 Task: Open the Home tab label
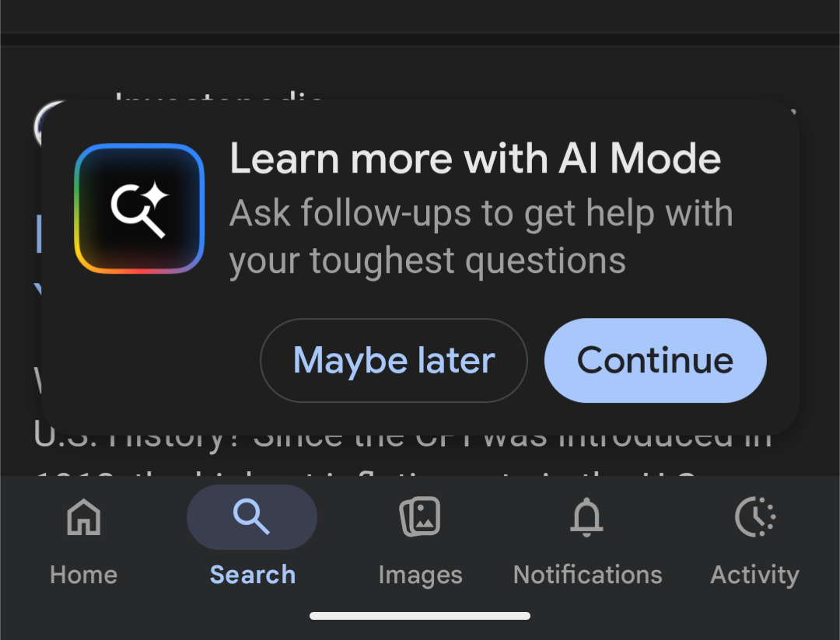pos(83,575)
